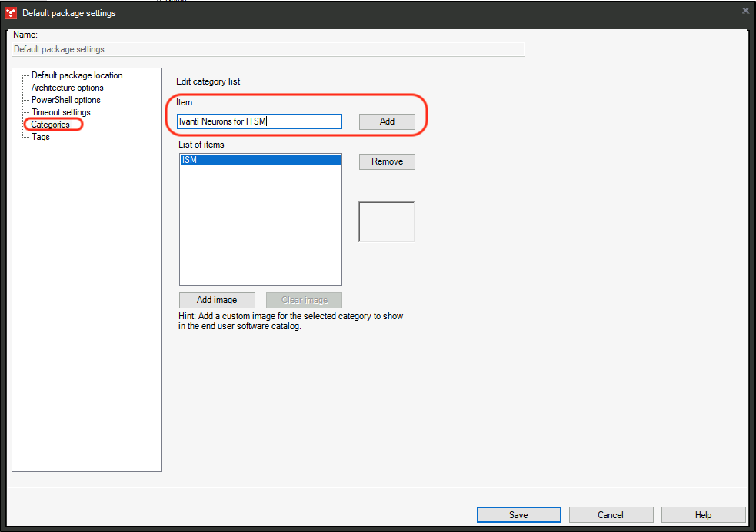756x532 pixels.
Task: Save the package settings
Action: (519, 514)
